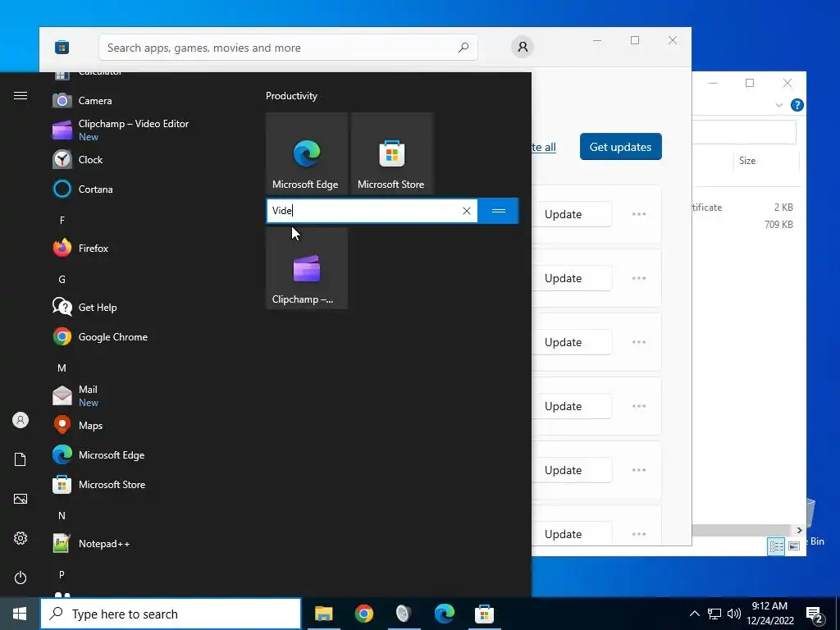Image resolution: width=840 pixels, height=630 pixels.
Task: Open the Clipchamp pinned tile
Action: [x=307, y=268]
